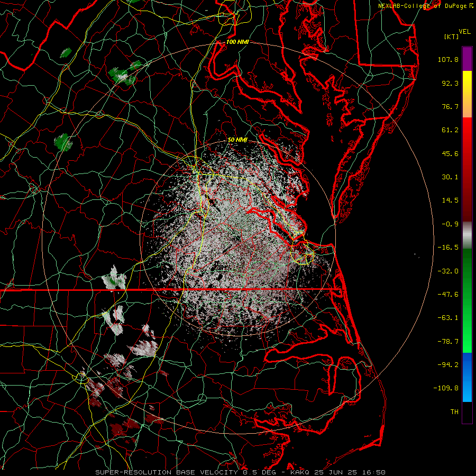Click the 76.7 velocity scale value
The height and width of the screenshot is (476, 476).
(450, 106)
